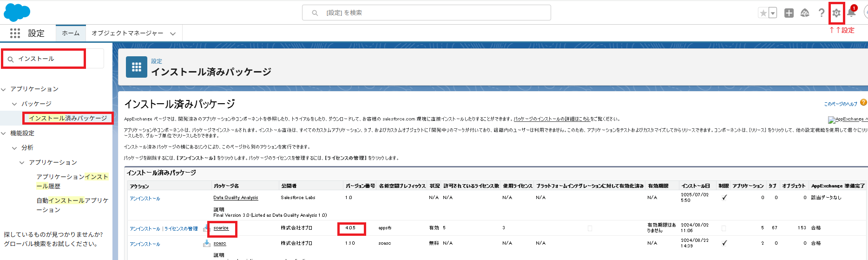Open オブジェクトマネージャー tab dropdown chevron
Image resolution: width=868 pixels, height=260 pixels.
[x=173, y=33]
